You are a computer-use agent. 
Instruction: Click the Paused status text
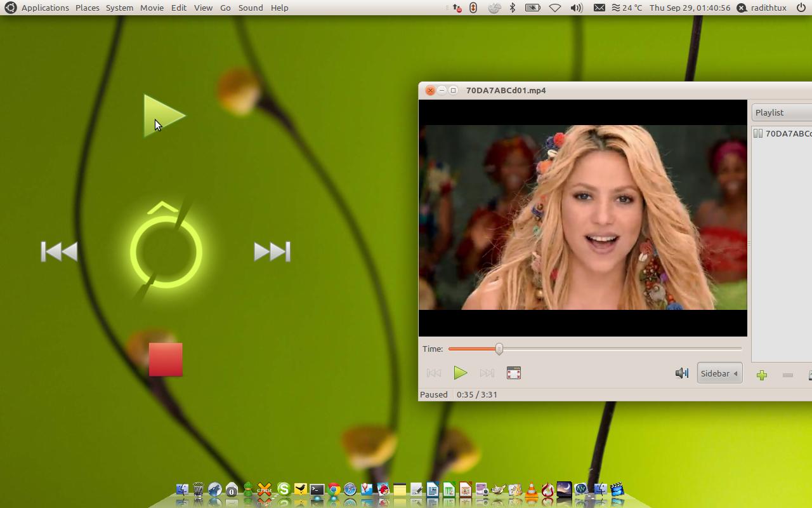(434, 394)
